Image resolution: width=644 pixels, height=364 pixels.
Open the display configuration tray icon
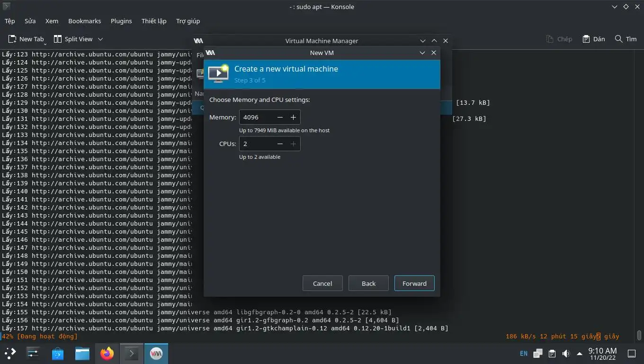tap(537, 354)
